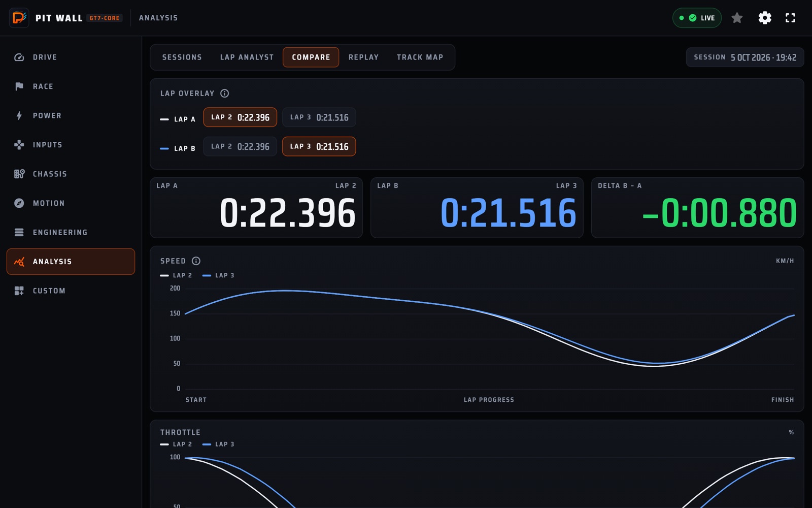Screen dimensions: 812x508
Task: Open settings via the gear icon
Action: click(765, 18)
